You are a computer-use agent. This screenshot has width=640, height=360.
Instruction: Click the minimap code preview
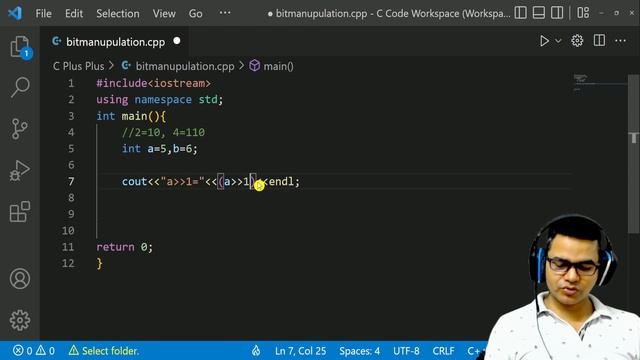(x=599, y=82)
